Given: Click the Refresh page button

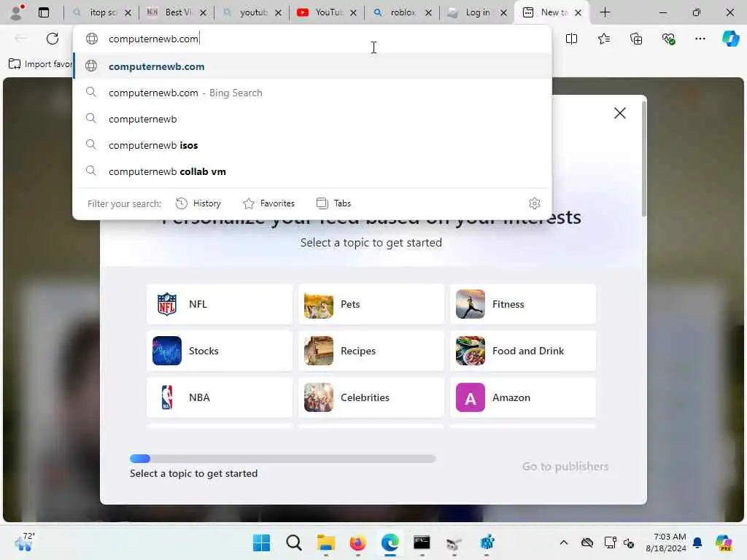Looking at the screenshot, I should [x=53, y=39].
